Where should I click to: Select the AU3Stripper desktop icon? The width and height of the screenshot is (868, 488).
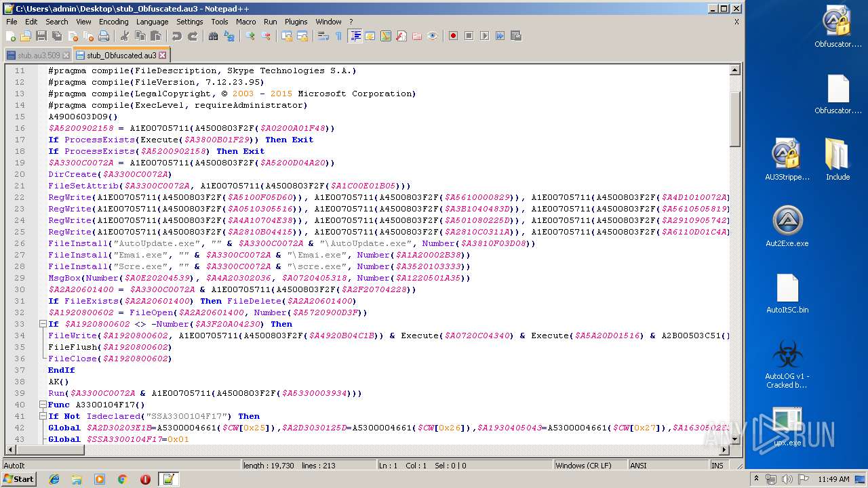pos(787,160)
